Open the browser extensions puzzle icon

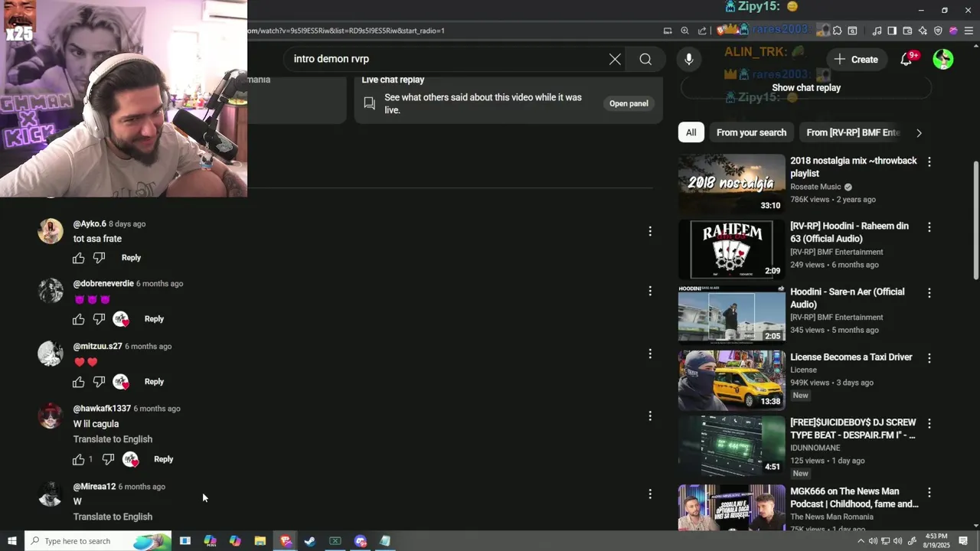pos(838,31)
